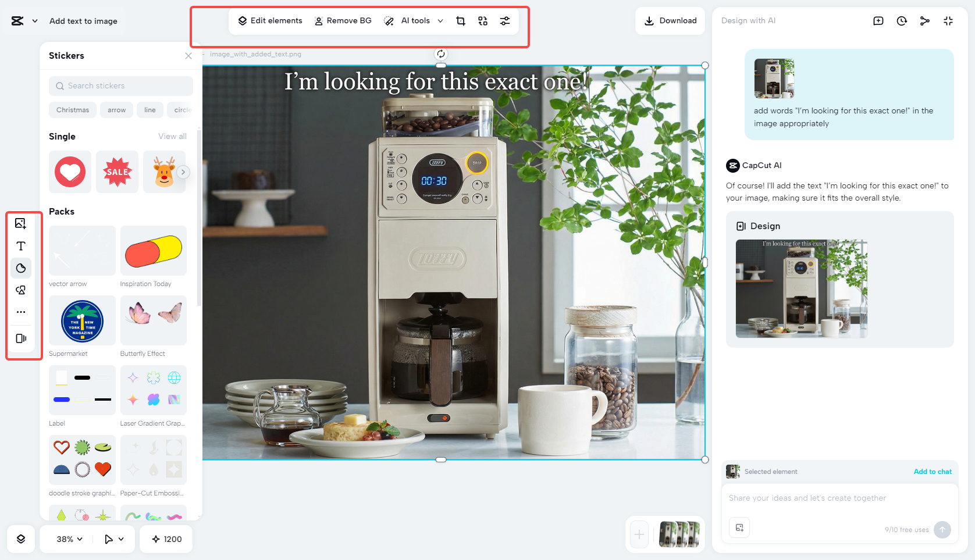Open more tools ellipsis in sidebar
The width and height of the screenshot is (975, 560).
(x=21, y=312)
